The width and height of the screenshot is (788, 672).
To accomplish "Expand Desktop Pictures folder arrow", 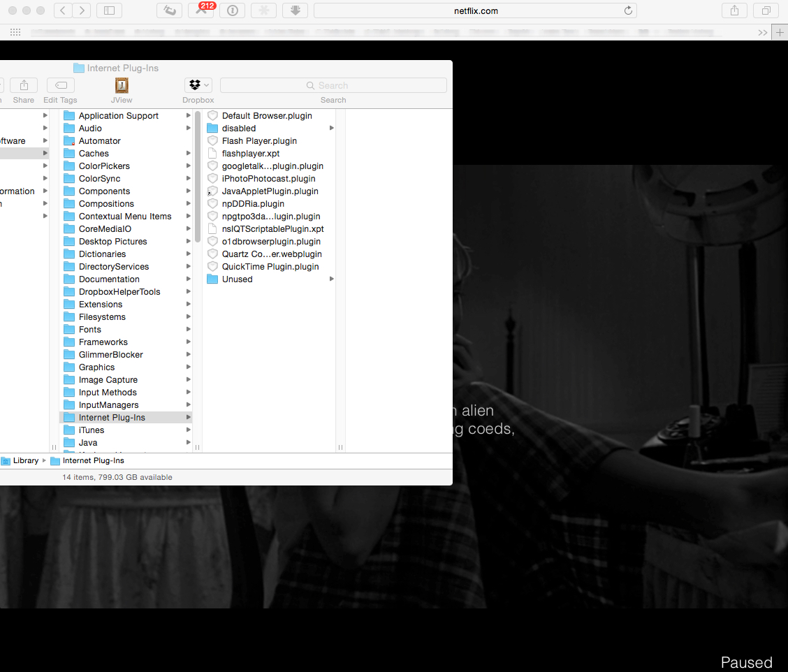I will point(189,241).
